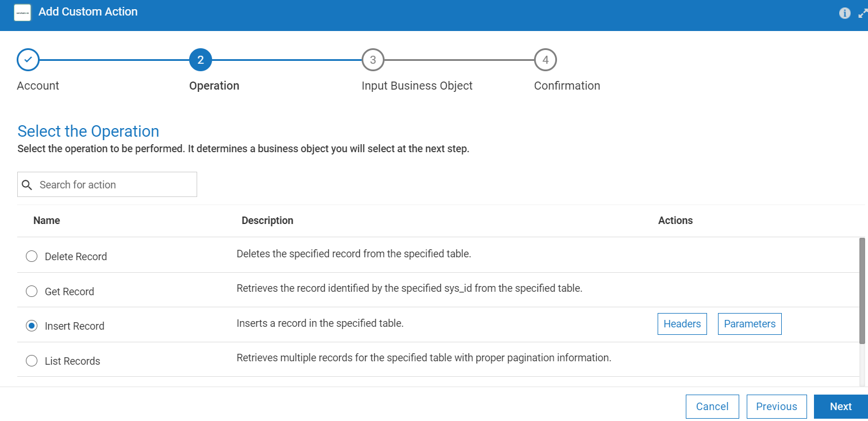Click the search magnifier icon
Image resolution: width=868 pixels, height=421 pixels.
(27, 185)
